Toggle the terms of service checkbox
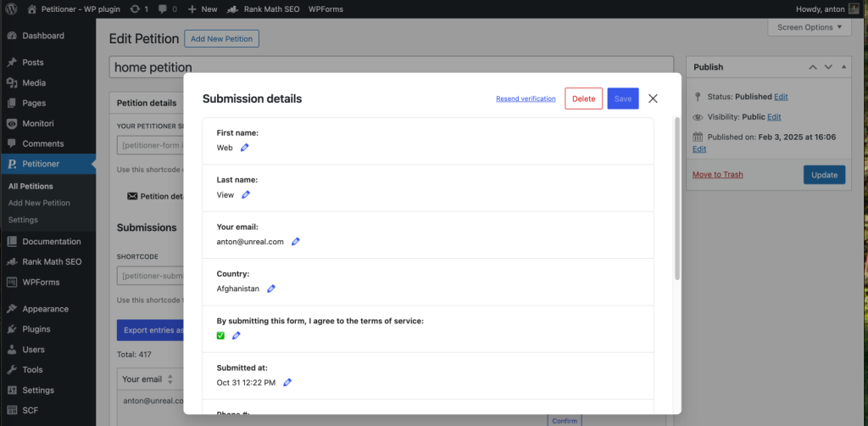The width and height of the screenshot is (868, 426). point(221,336)
